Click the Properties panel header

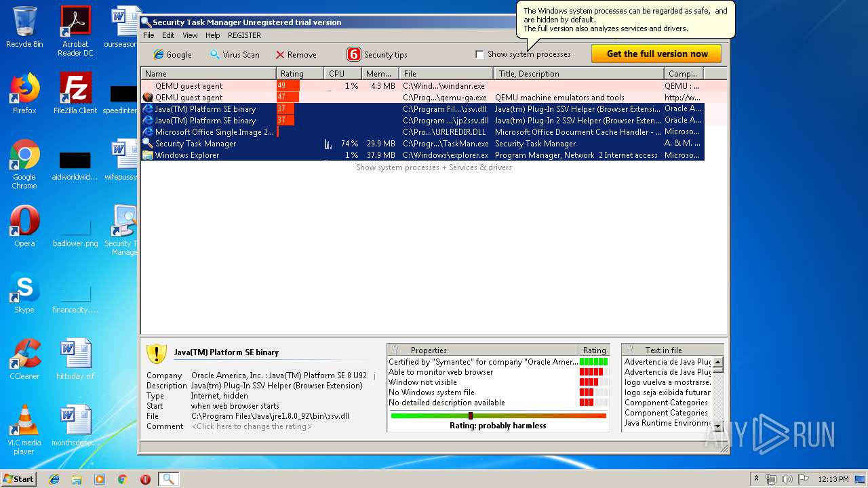coord(482,350)
